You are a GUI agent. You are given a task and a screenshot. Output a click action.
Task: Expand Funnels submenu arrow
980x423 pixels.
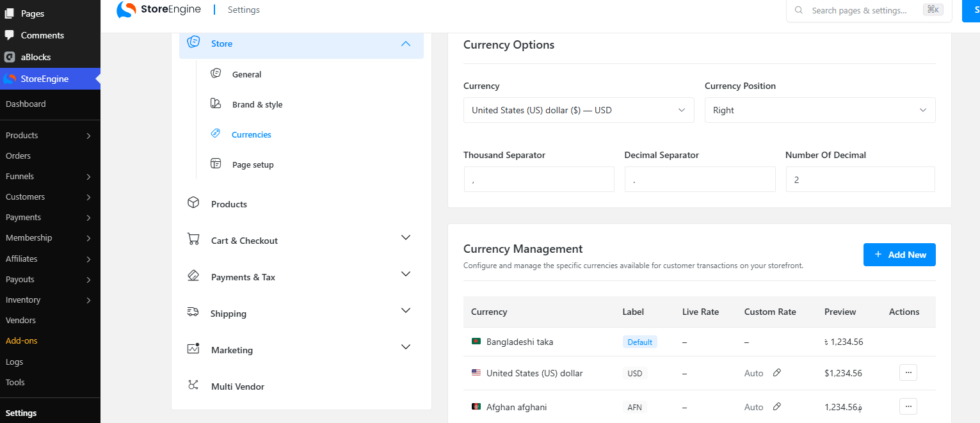(88, 177)
